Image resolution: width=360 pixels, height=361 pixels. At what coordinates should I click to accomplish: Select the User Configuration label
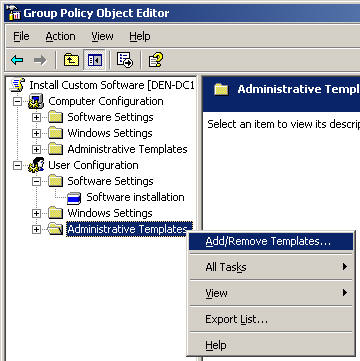[93, 165]
